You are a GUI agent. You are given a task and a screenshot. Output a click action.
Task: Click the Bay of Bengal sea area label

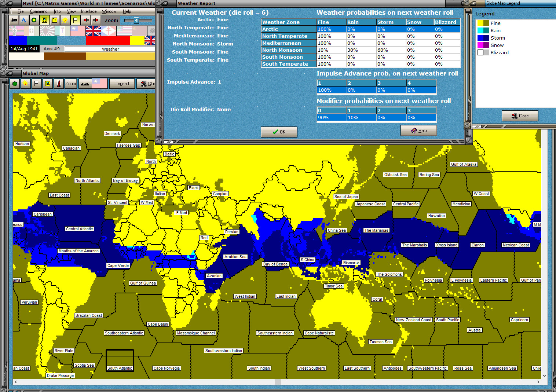pyautogui.click(x=276, y=264)
